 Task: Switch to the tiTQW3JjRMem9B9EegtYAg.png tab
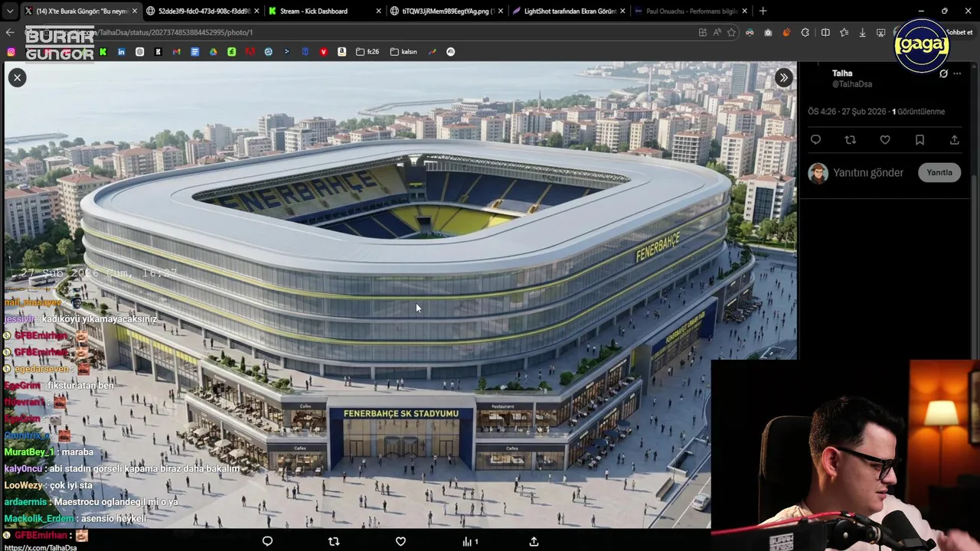tap(447, 11)
